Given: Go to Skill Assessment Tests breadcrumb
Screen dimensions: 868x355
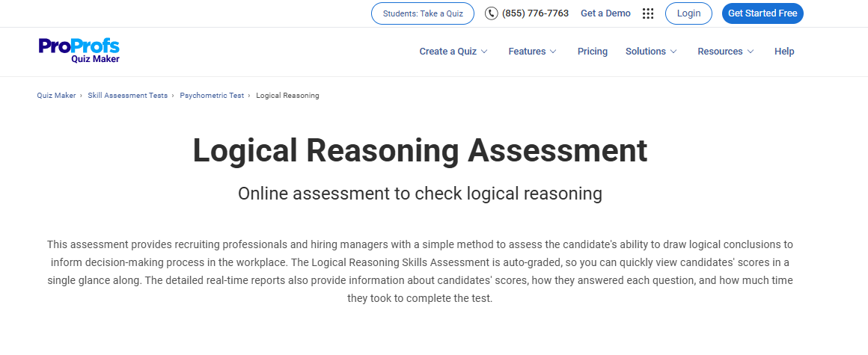Looking at the screenshot, I should point(128,96).
